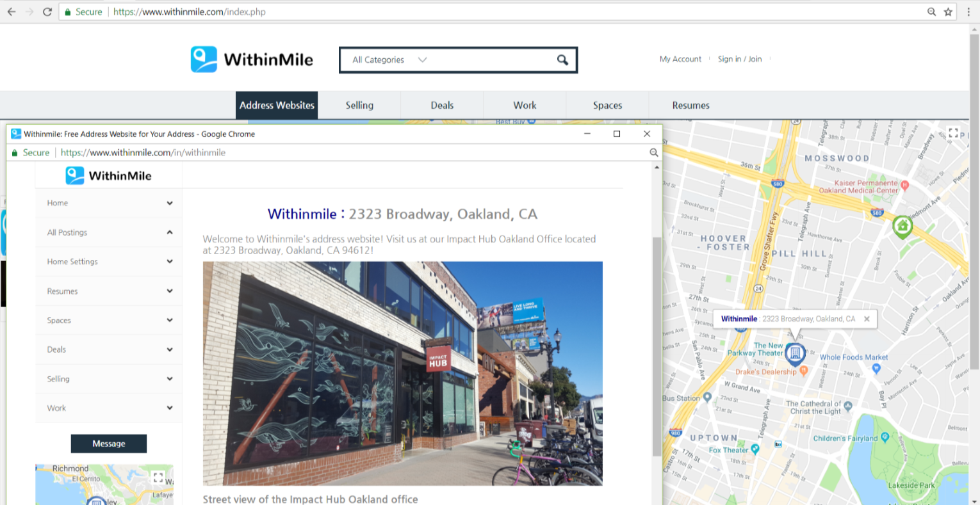Image resolution: width=980 pixels, height=505 pixels.
Task: Click the popup window's vertical scrollbar thumb
Action: (x=657, y=346)
